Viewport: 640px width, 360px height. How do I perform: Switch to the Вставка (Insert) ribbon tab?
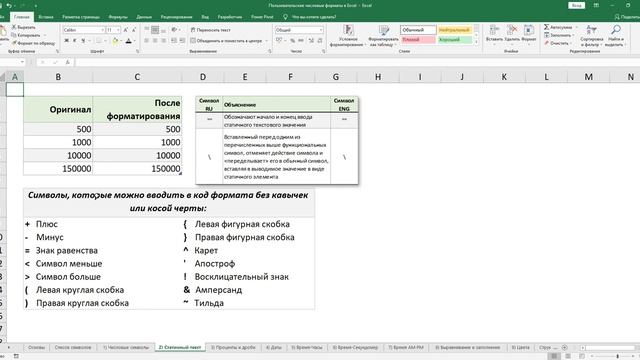(x=46, y=17)
